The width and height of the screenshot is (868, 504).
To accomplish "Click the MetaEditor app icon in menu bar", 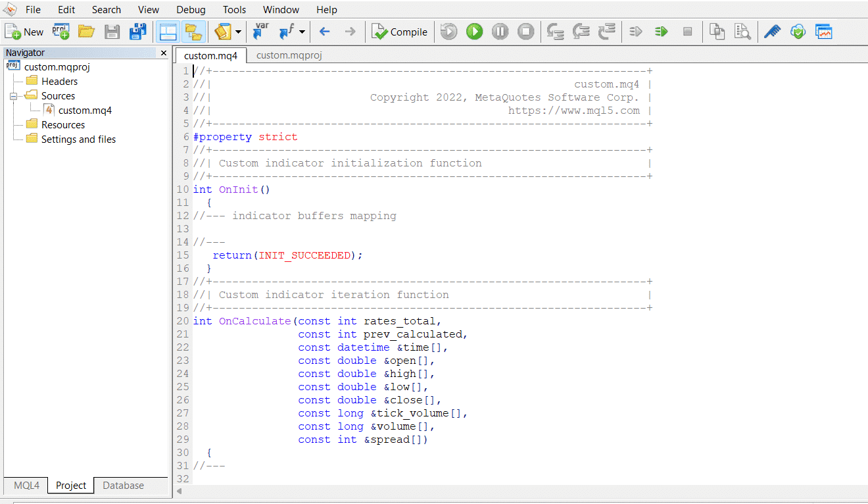I will pyautogui.click(x=10, y=9).
